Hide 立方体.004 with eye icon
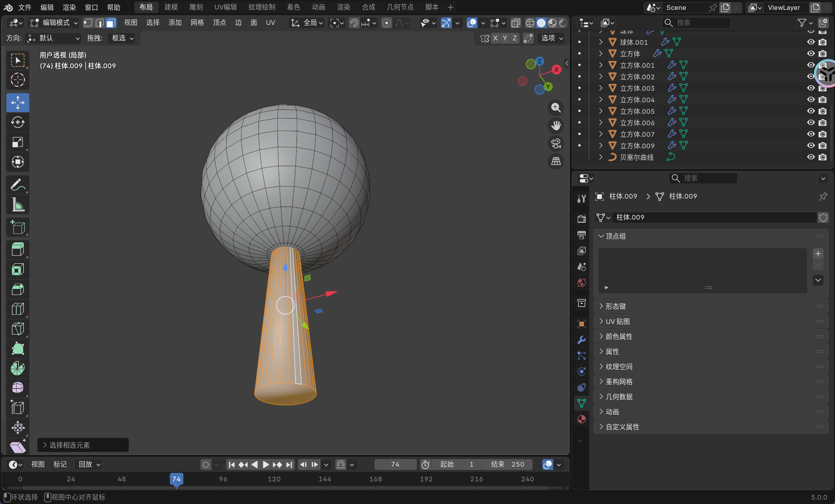 pyautogui.click(x=810, y=100)
